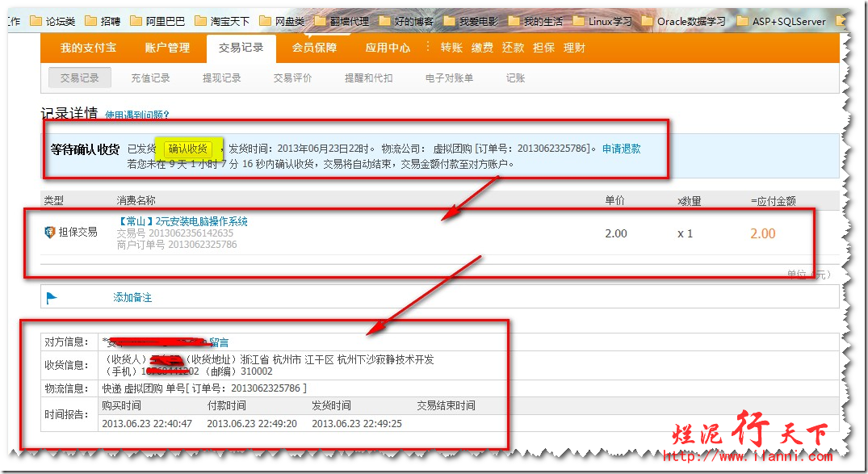The height and width of the screenshot is (474, 868).
Task: Click the 缴费 shortcut link
Action: pyautogui.click(x=482, y=48)
